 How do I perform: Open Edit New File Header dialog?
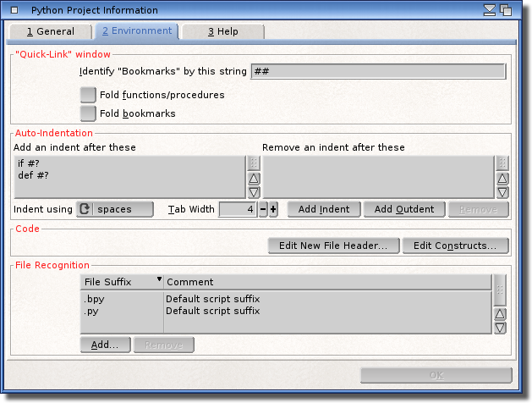[332, 246]
